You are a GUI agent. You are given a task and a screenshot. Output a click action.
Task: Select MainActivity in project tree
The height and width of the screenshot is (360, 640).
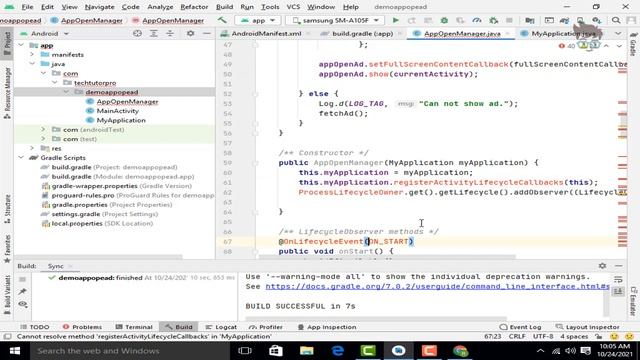(118, 111)
